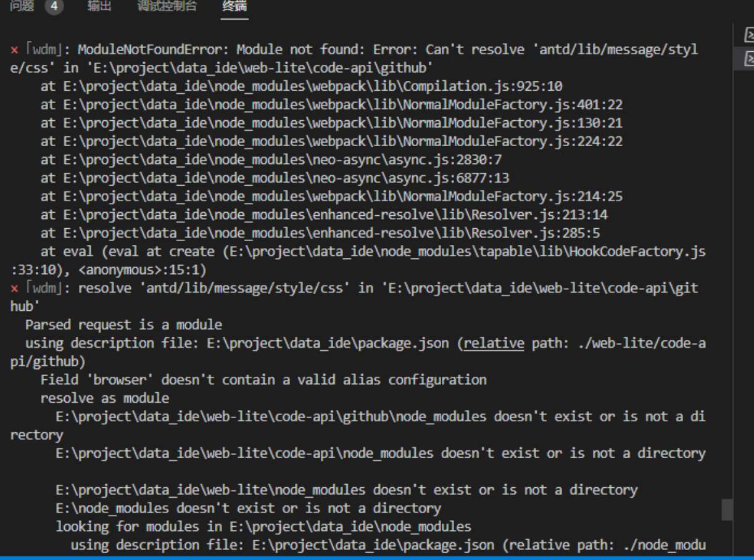The width and height of the screenshot is (754, 560).
Task: Click the line "resolve as module"
Action: 104,398
